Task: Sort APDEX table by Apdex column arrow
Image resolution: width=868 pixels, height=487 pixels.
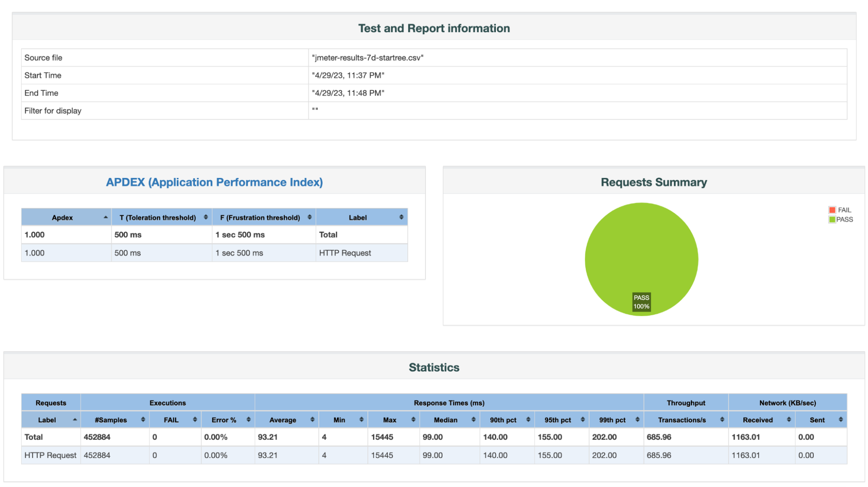Action: click(x=106, y=217)
